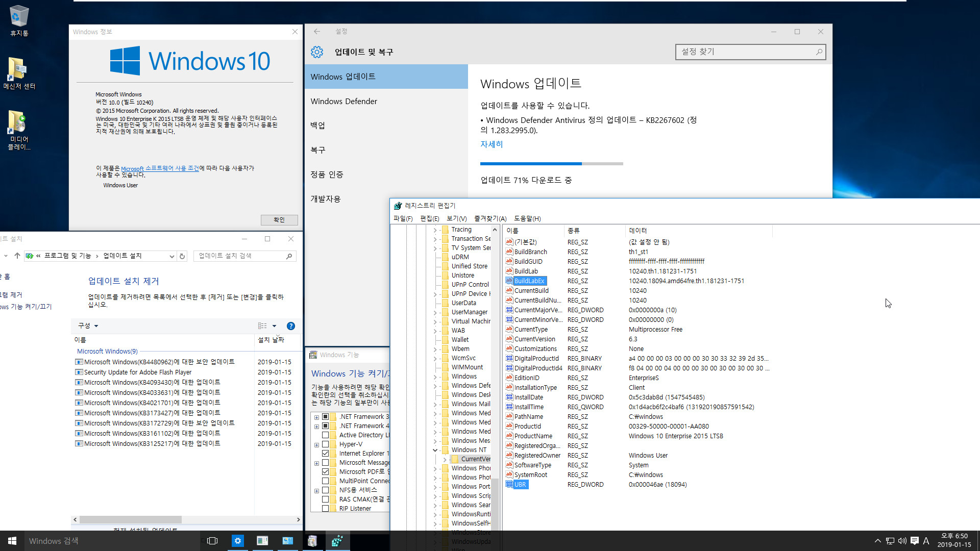Open Task View on the taskbar

[x=212, y=541]
